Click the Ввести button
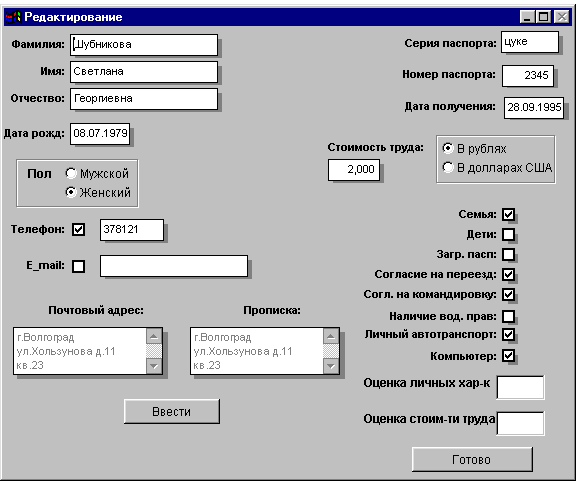This screenshot has width=578, height=484. coord(172,411)
